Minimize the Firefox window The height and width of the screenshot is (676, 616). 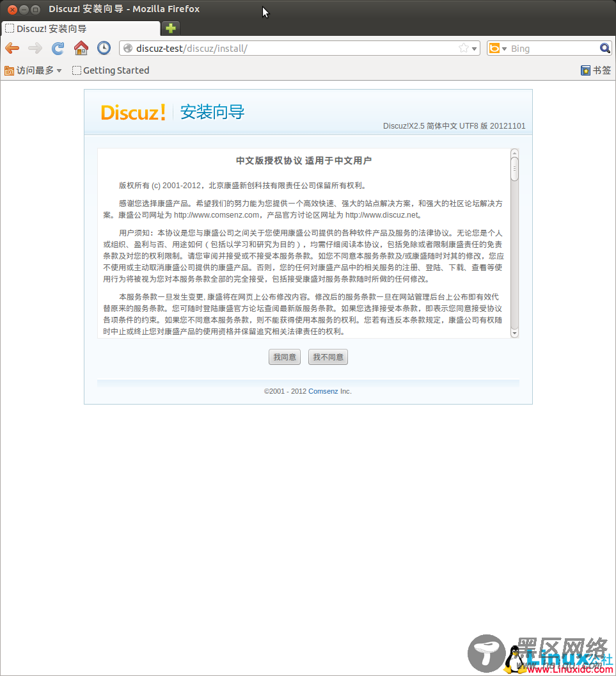pos(24,9)
